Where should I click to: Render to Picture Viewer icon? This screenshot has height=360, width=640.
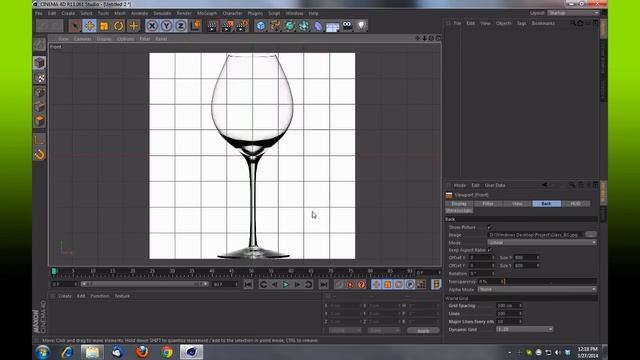(x=227, y=26)
